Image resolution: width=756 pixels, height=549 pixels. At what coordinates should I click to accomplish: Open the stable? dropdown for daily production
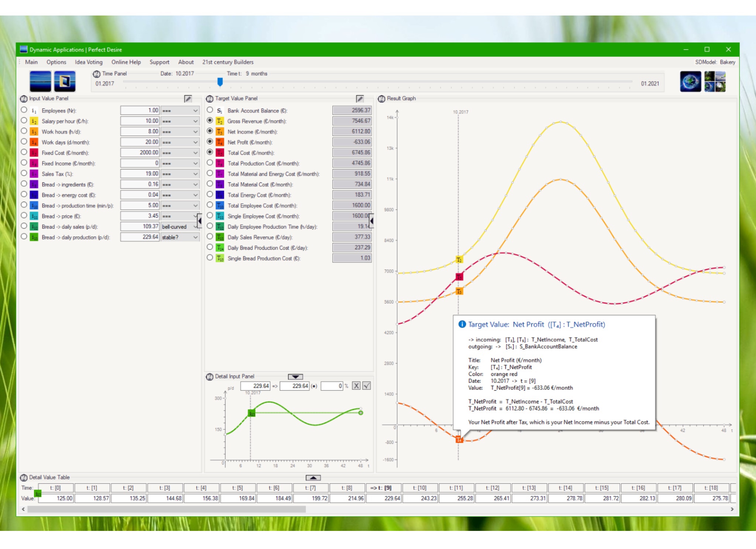[180, 237]
